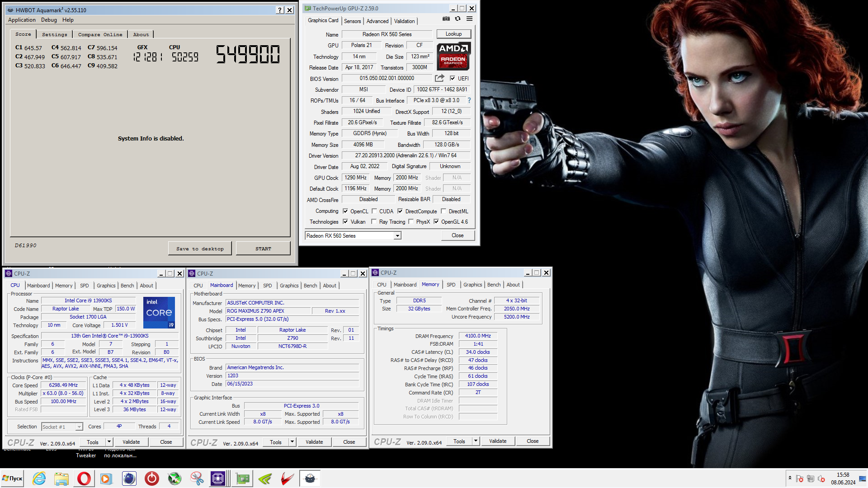Click the network tray icon
The height and width of the screenshot is (488, 868).
click(x=811, y=479)
